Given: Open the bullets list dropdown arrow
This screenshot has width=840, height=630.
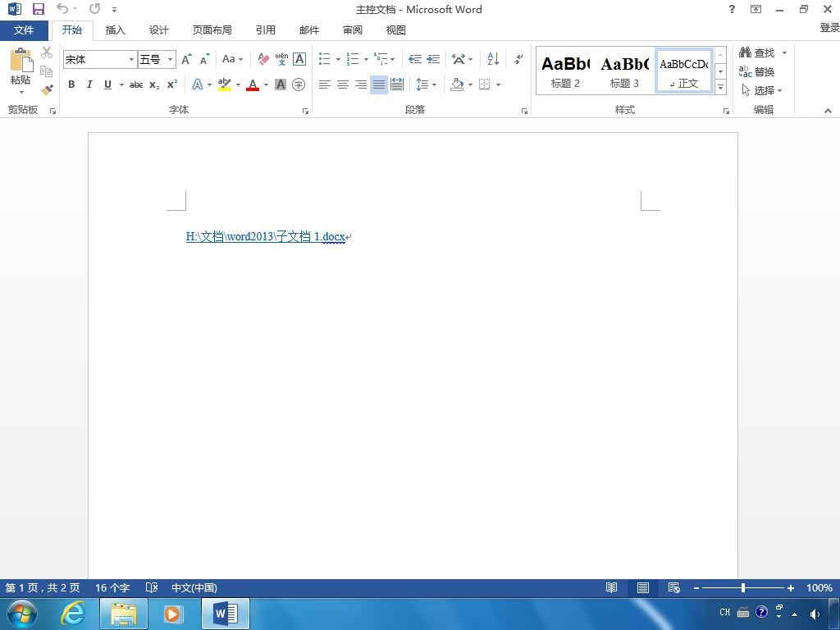Looking at the screenshot, I should coord(338,59).
